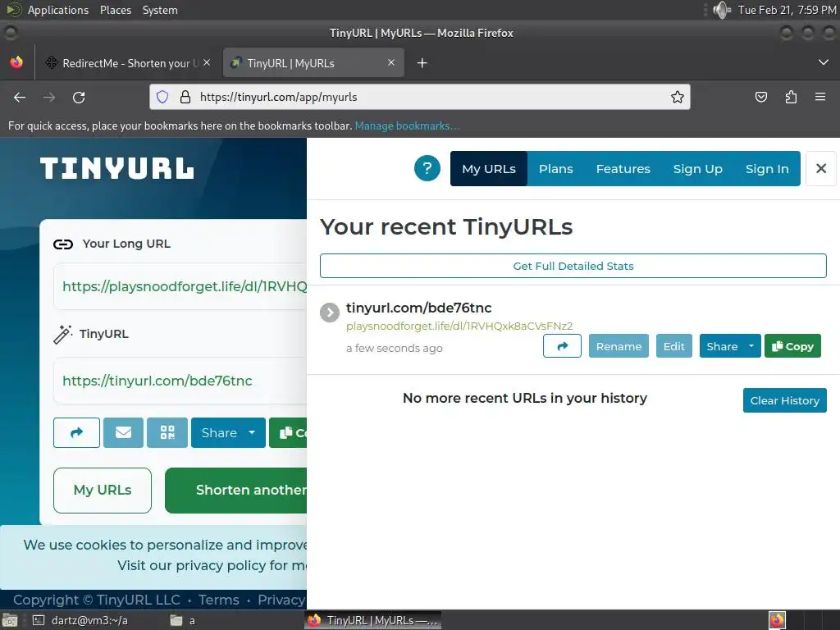The height and width of the screenshot is (630, 840).
Task: Click the clock showing Tue Feb 21
Action: pyautogui.click(x=787, y=10)
